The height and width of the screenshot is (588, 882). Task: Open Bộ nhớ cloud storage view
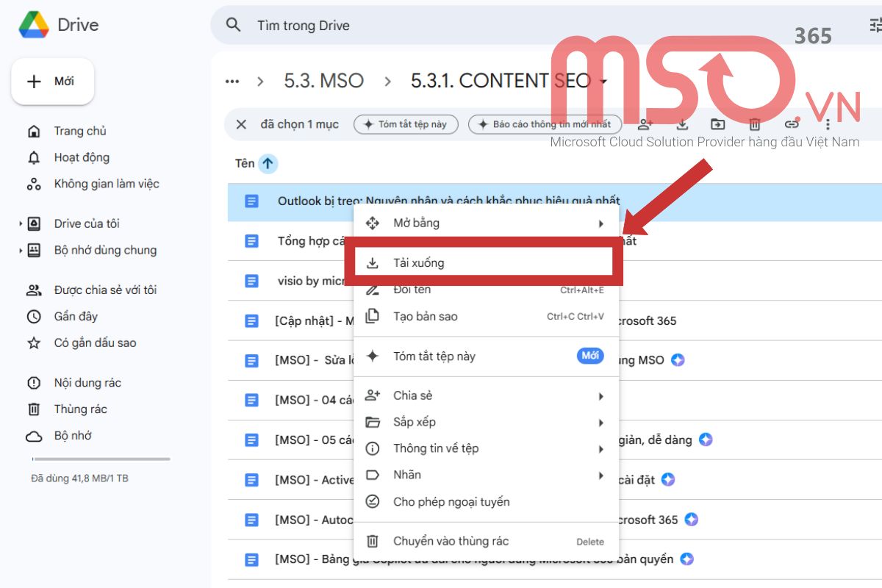[72, 435]
